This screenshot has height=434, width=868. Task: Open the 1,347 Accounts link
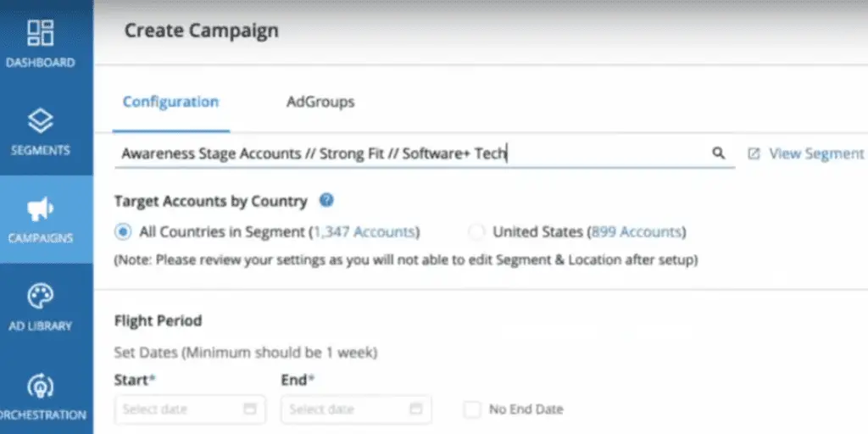(x=365, y=231)
